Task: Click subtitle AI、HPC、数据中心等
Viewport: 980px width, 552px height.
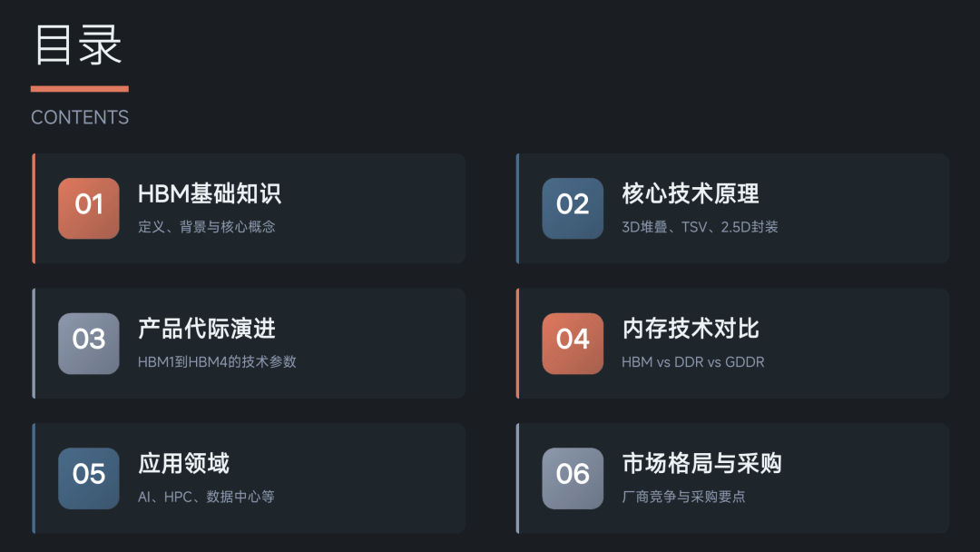Action: coord(206,497)
